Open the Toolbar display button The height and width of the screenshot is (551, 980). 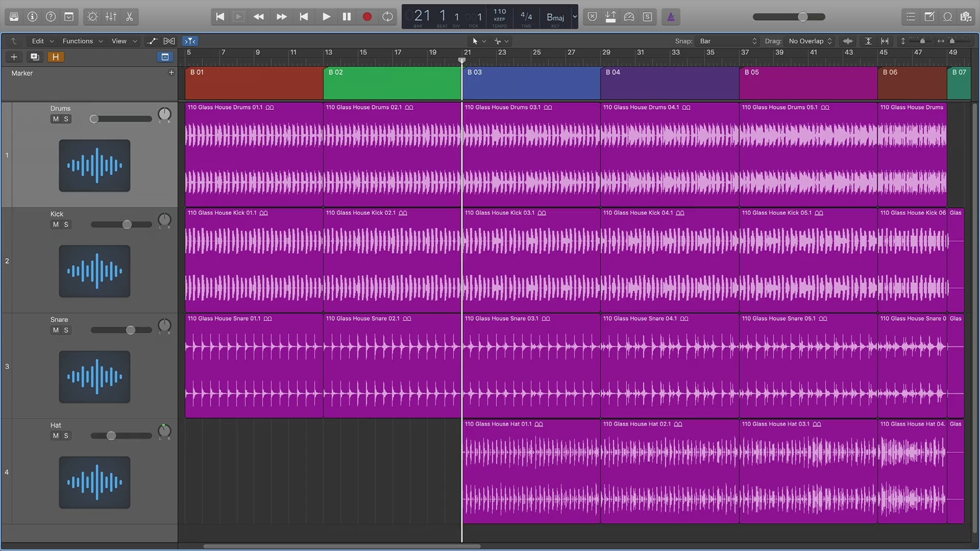click(x=69, y=17)
